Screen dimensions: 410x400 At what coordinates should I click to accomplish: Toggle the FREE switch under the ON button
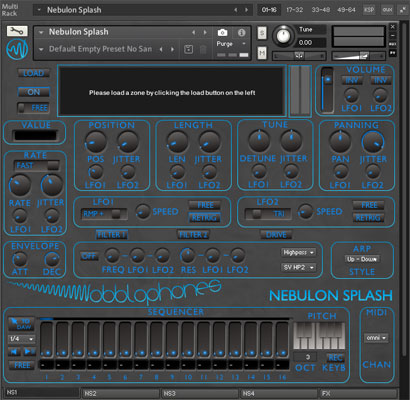34,108
